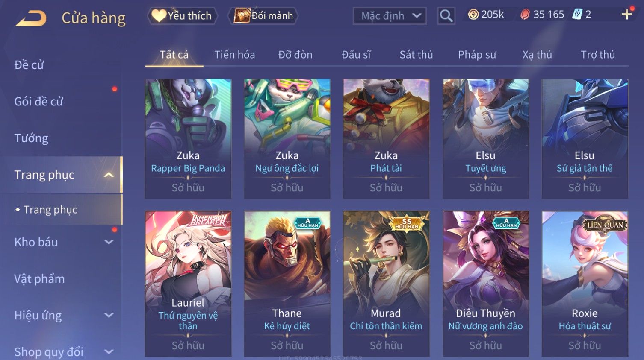Open Gói đề cử sidebar item
Image resolution: width=644 pixels, height=360 pixels.
[38, 102]
